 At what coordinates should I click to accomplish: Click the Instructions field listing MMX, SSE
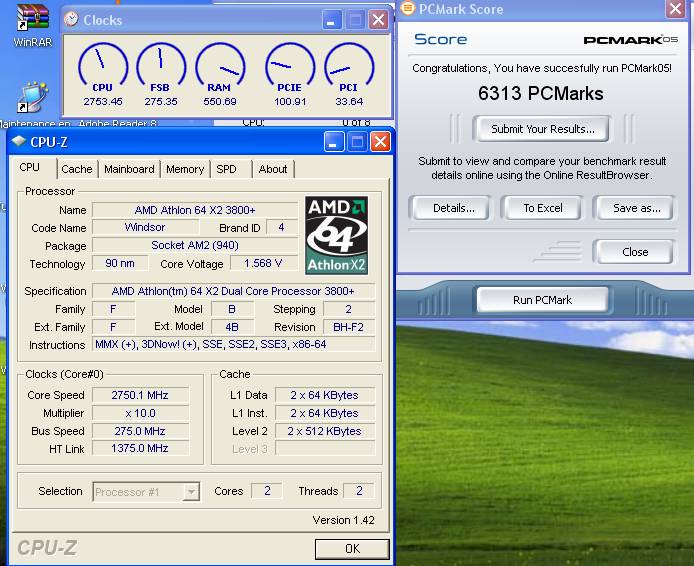pos(233,344)
